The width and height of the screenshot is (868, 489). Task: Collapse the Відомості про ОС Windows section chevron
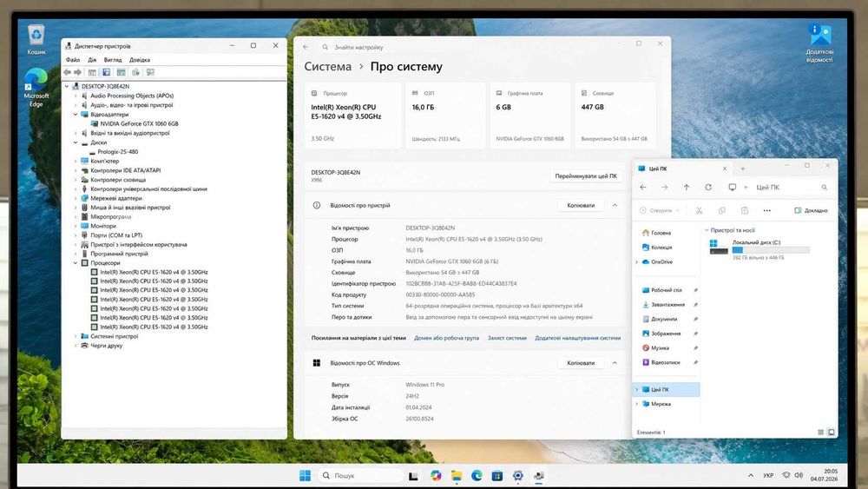[x=615, y=363]
